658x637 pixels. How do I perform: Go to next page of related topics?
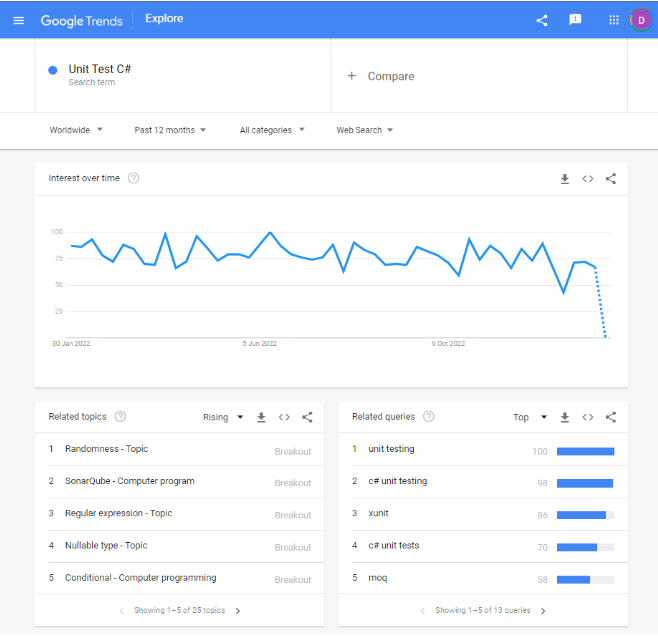point(238,611)
